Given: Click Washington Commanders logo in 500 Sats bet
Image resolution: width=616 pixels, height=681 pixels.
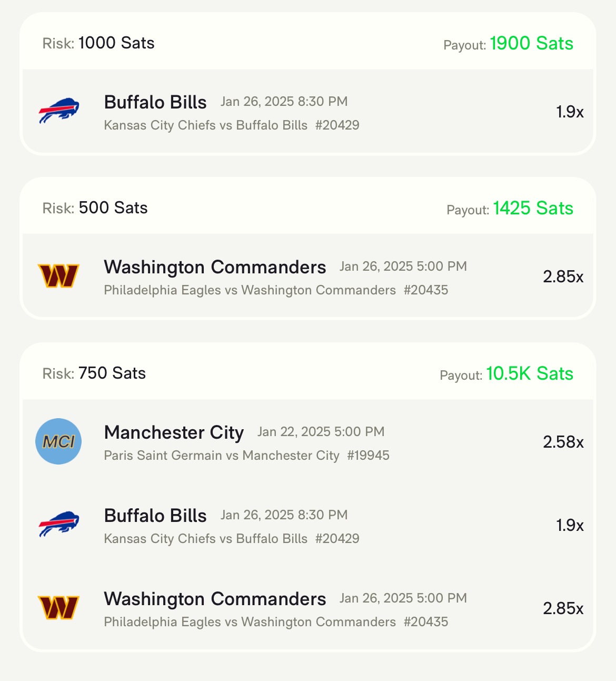Looking at the screenshot, I should point(58,276).
